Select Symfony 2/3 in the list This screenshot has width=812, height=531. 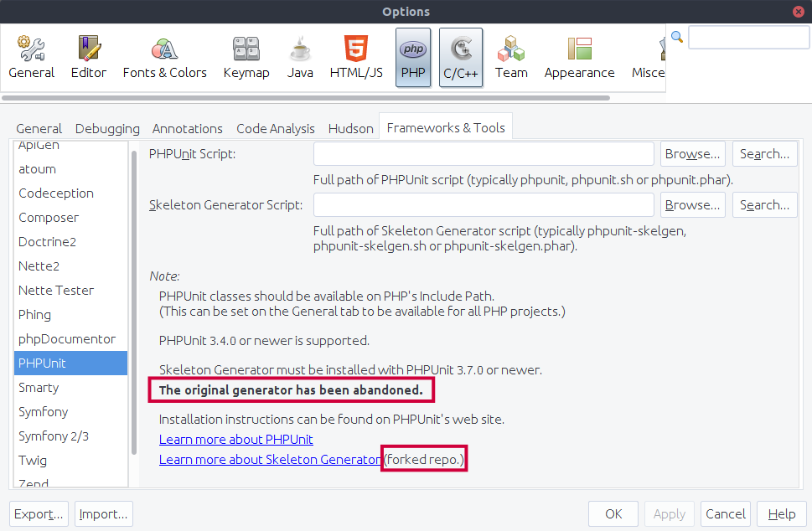pos(70,436)
